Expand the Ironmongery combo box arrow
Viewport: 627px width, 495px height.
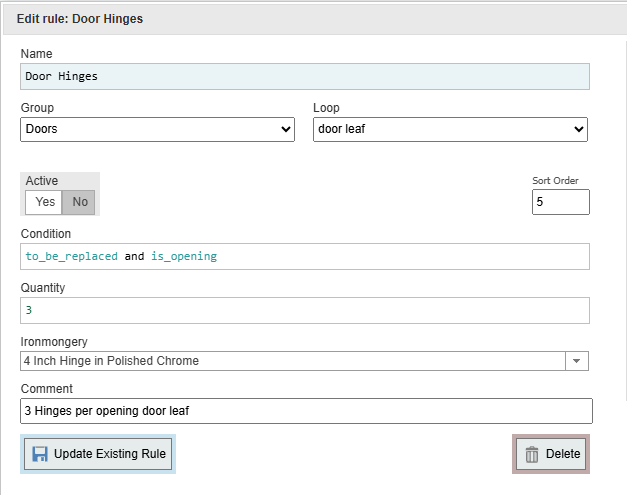[577, 361]
